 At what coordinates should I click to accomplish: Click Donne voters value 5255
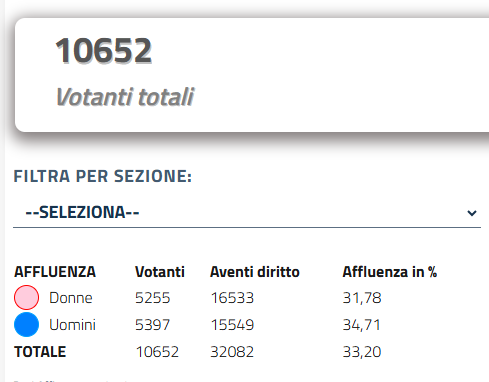coord(152,298)
